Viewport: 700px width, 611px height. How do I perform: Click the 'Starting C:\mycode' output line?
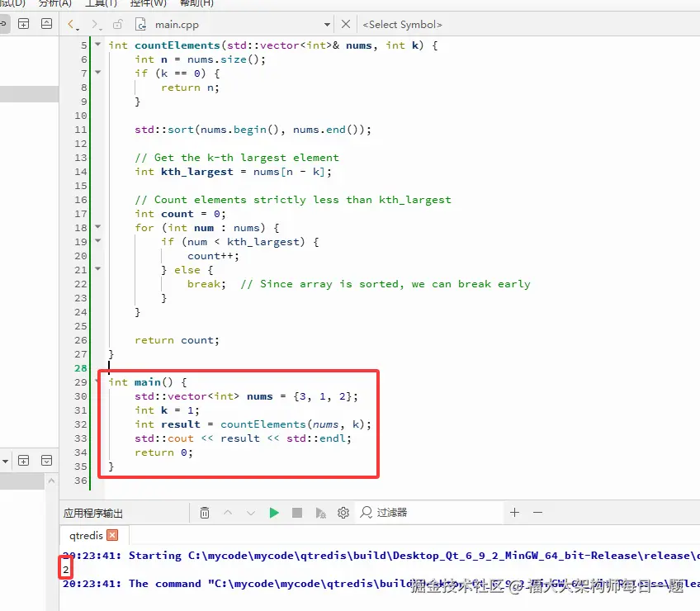(x=381, y=556)
